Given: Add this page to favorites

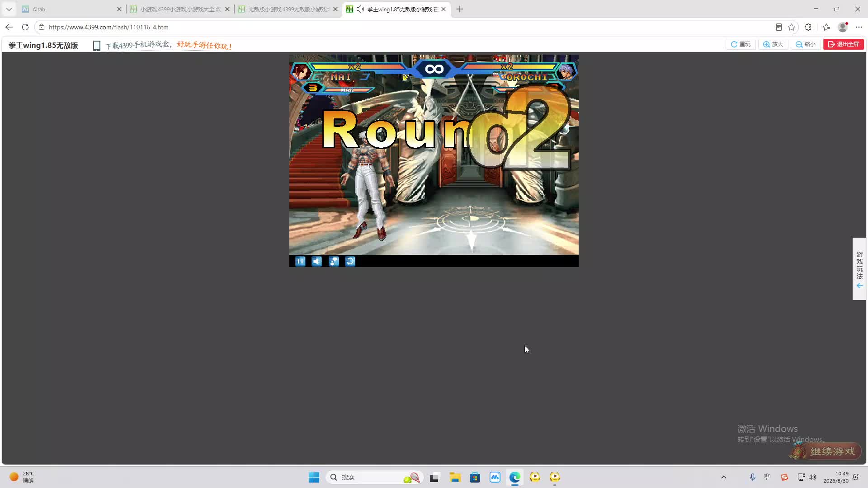Looking at the screenshot, I should 792,27.
